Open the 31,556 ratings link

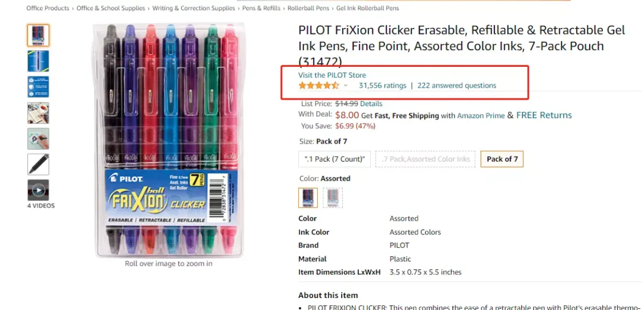click(x=382, y=85)
